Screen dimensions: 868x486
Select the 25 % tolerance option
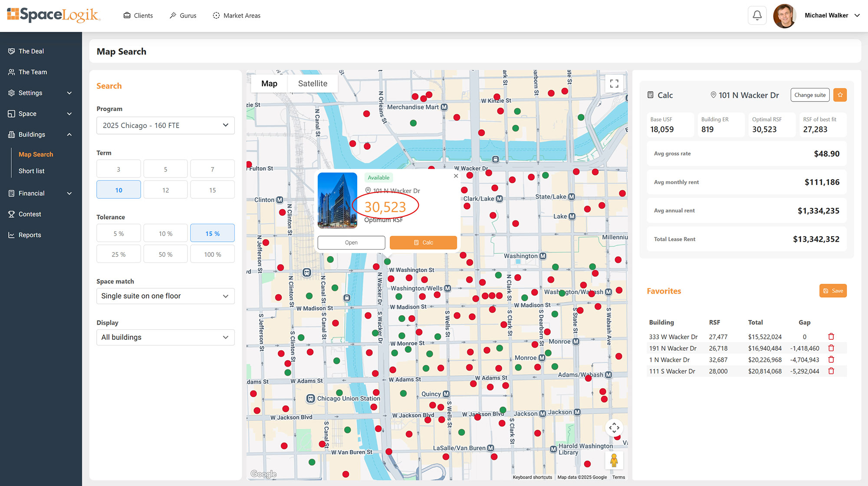118,254
